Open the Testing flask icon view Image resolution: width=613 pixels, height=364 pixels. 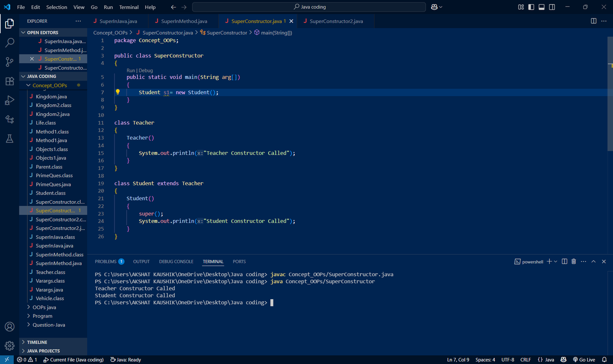click(x=9, y=138)
